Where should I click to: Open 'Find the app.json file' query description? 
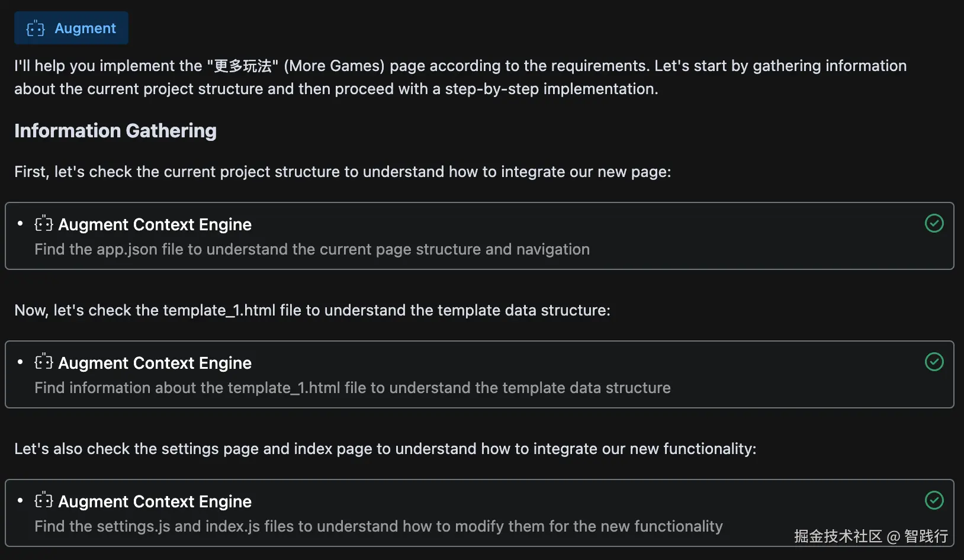click(x=311, y=249)
